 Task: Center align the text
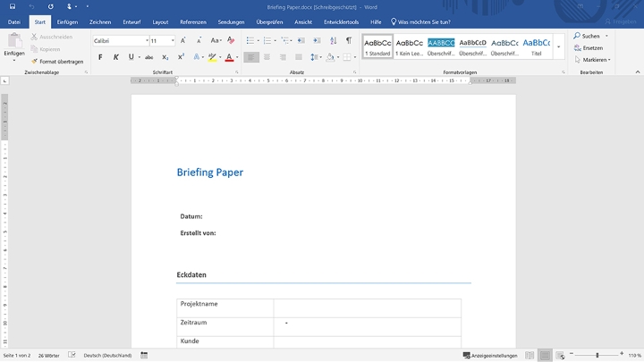[267, 57]
